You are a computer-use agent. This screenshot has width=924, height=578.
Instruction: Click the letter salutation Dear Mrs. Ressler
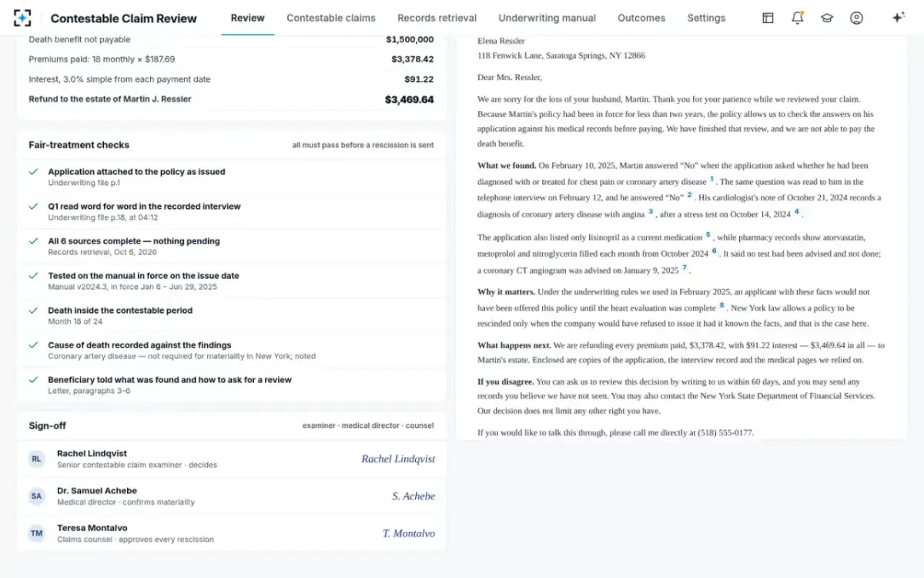510,77
